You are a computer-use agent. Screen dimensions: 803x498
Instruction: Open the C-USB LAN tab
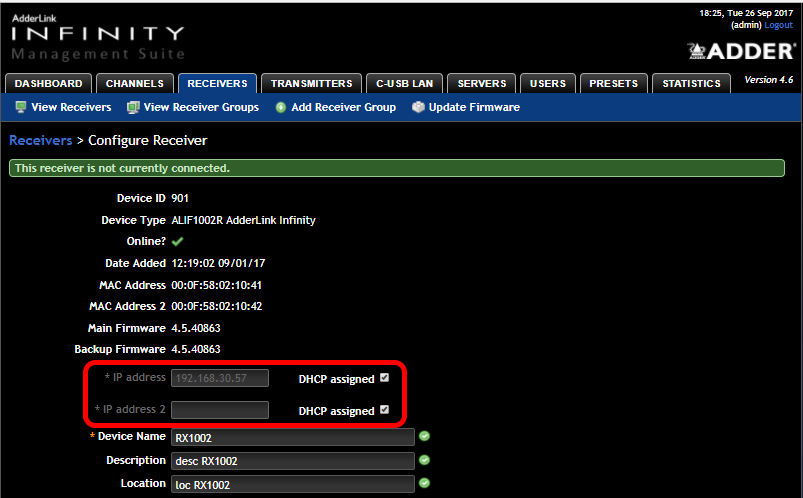tap(405, 84)
